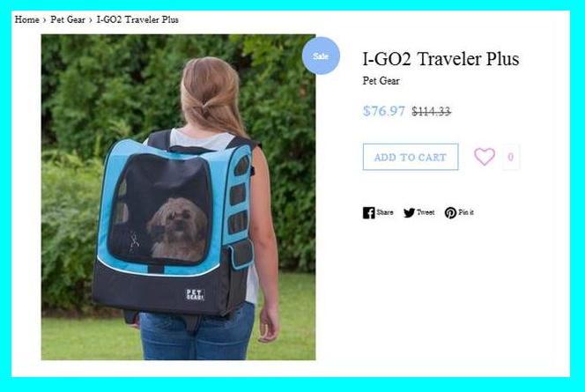Click the crossed-out $114.33 price
This screenshot has width=585, height=392.
coord(432,111)
